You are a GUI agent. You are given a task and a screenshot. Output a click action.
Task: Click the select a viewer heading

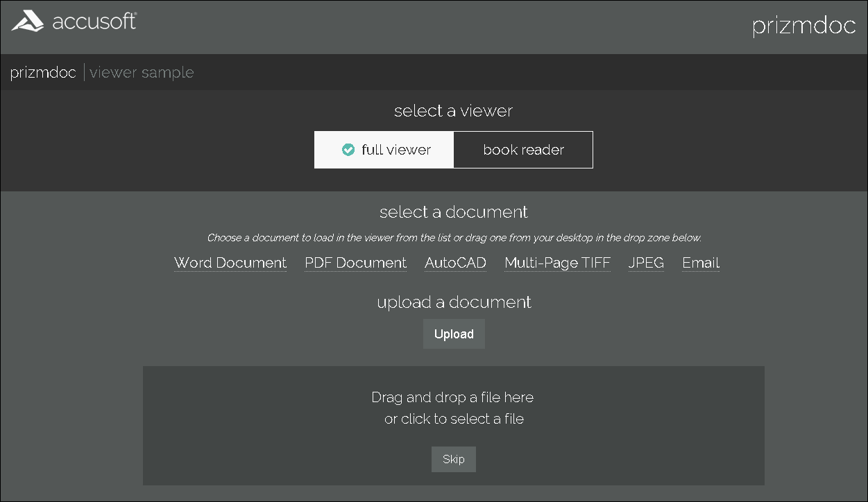(453, 110)
